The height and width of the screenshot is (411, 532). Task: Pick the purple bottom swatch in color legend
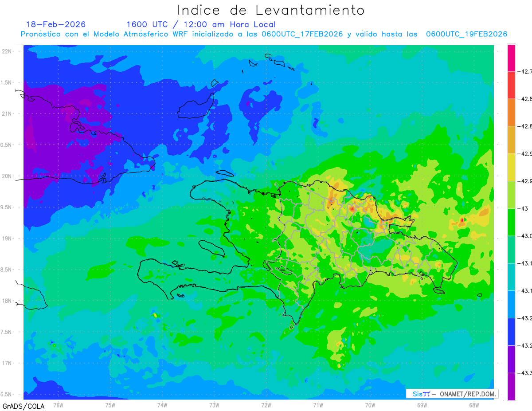(511, 386)
